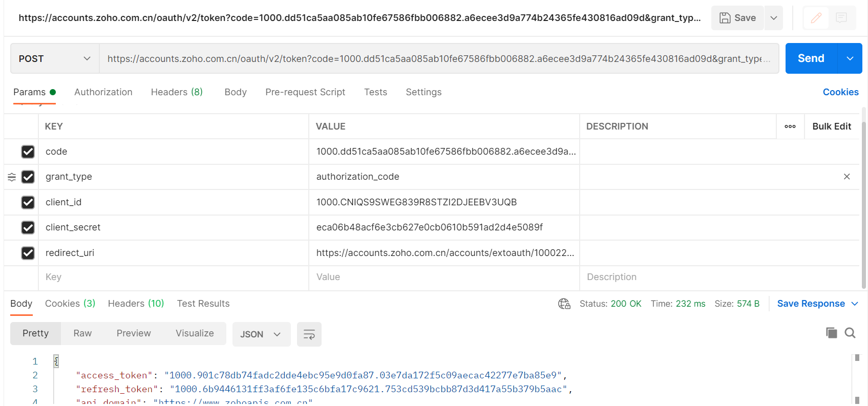Open the Save options dropdown arrow
Screen dimensions: 868x406
774,18
